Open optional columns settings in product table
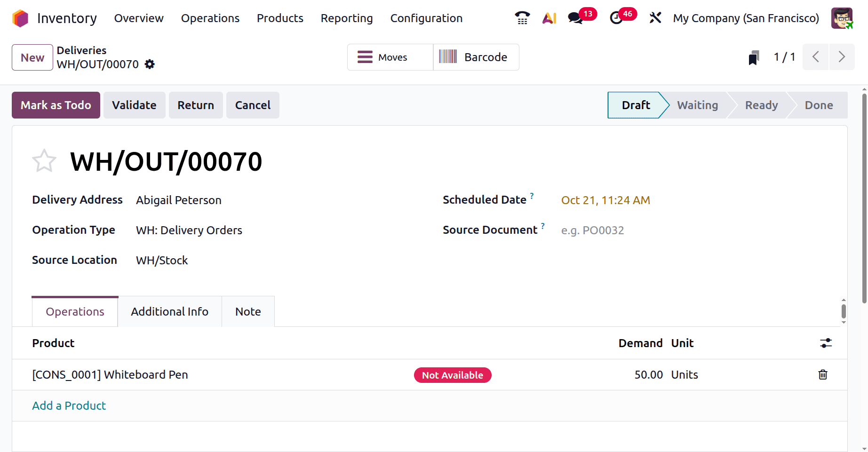Screen dimensions: 868x452 point(826,343)
